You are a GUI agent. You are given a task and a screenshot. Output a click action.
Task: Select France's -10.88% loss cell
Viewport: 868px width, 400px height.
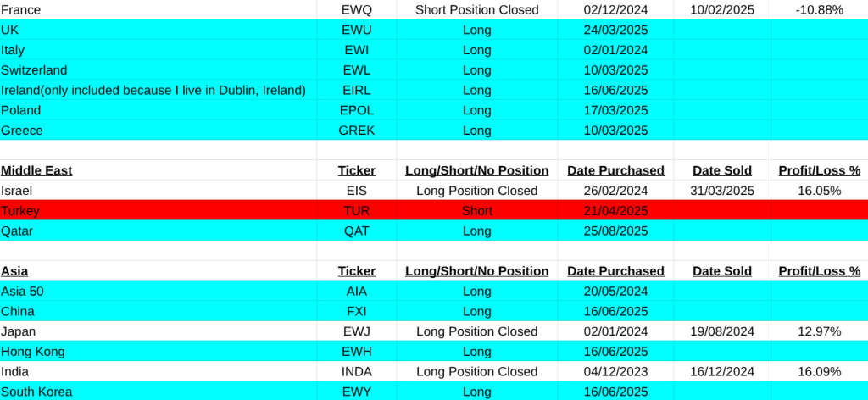[x=819, y=9]
